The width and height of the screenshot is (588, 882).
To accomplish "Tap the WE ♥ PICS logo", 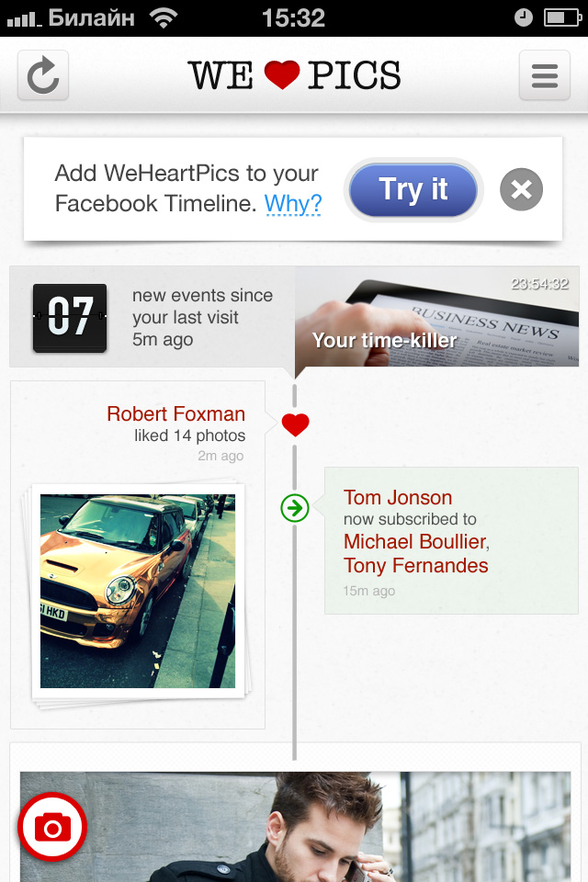I will 294,75.
